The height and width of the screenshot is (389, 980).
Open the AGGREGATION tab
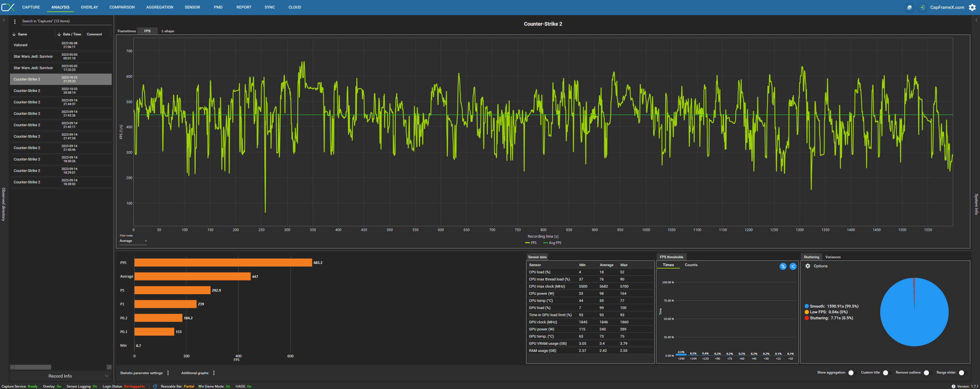pyautogui.click(x=159, y=7)
